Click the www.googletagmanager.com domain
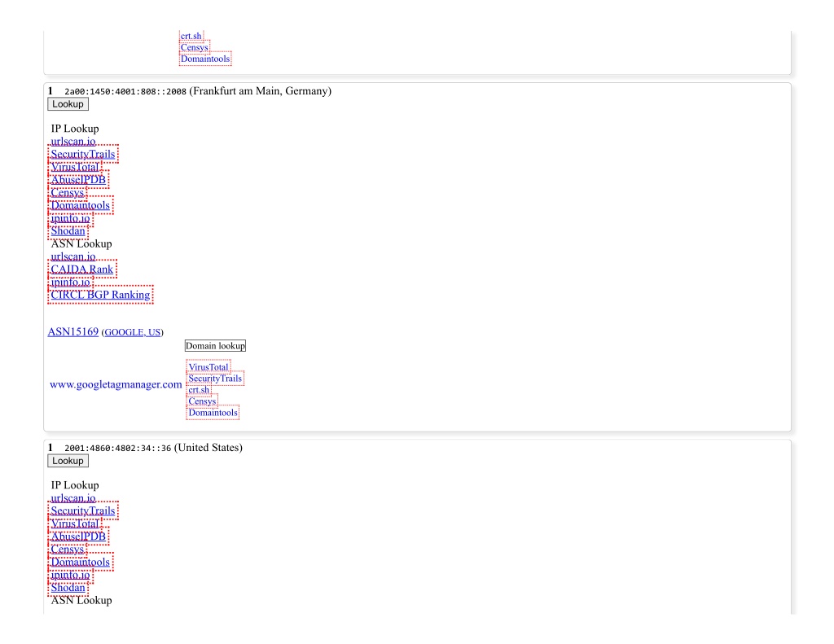The width and height of the screenshot is (834, 644). [x=116, y=384]
